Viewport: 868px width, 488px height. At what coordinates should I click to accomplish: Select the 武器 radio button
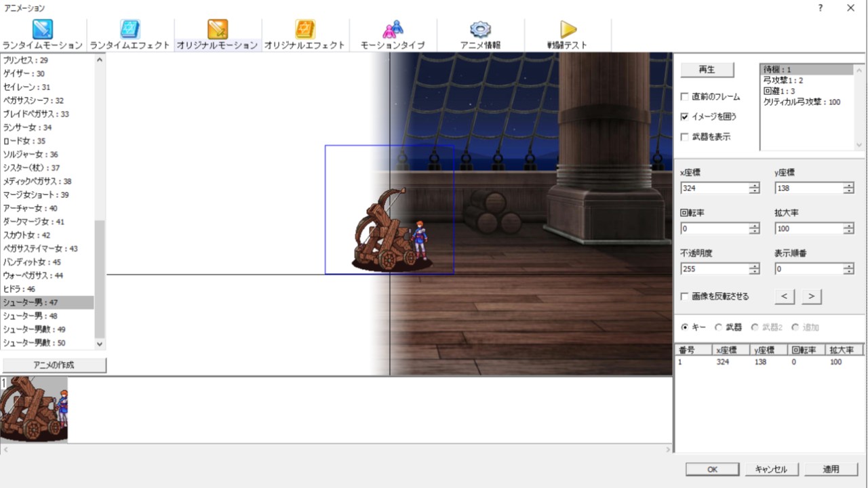pos(719,327)
